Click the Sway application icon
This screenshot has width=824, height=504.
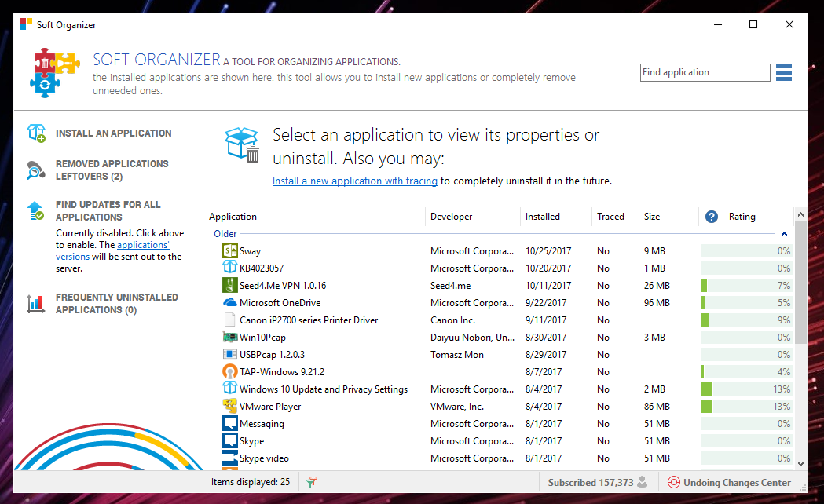[229, 250]
